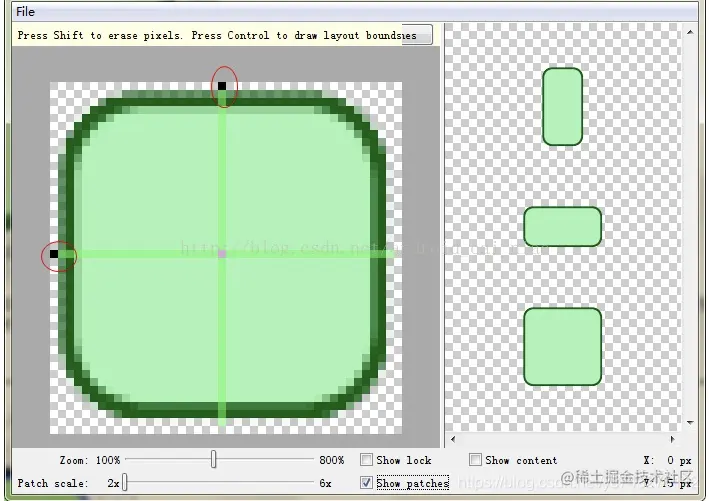Click the '100%' zoom minimum label
This screenshot has width=709, height=501.
108,460
